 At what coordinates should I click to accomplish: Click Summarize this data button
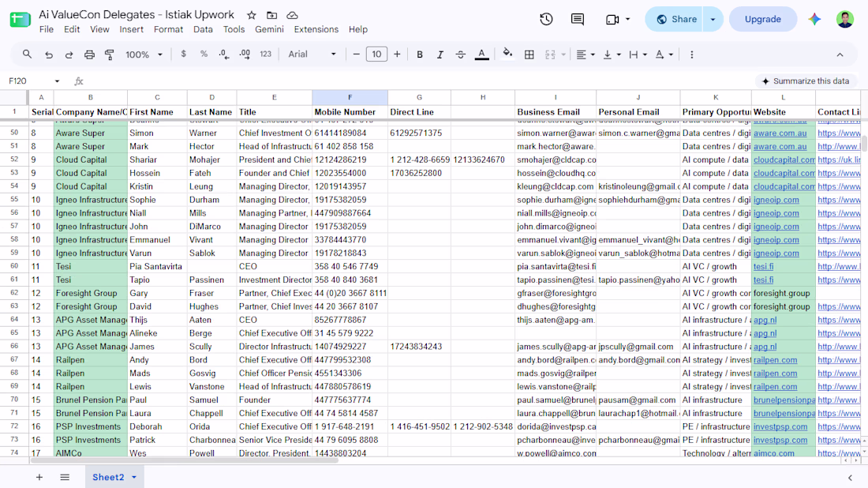point(806,81)
